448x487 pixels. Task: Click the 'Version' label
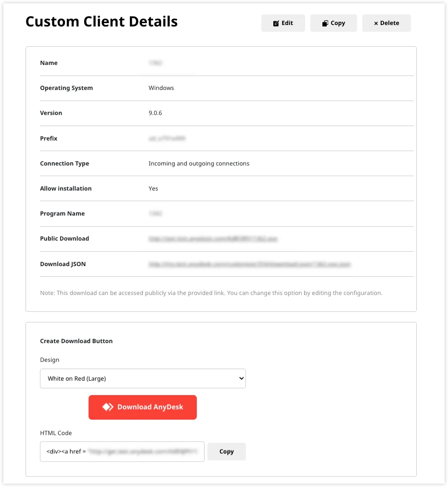pos(51,113)
